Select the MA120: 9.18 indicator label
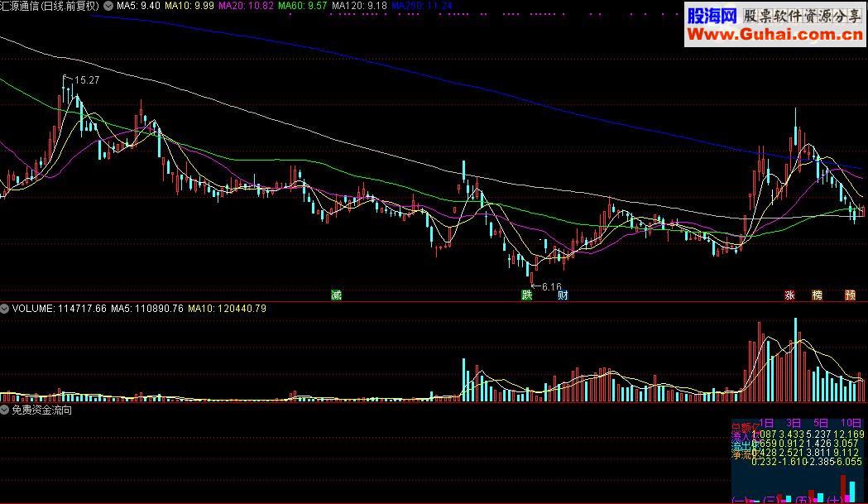The height and width of the screenshot is (504, 868). pos(359,6)
